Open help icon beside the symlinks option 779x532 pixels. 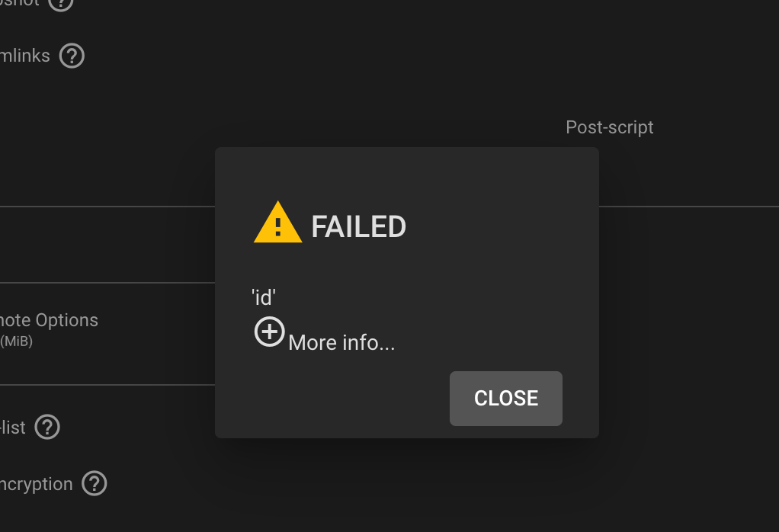(72, 56)
